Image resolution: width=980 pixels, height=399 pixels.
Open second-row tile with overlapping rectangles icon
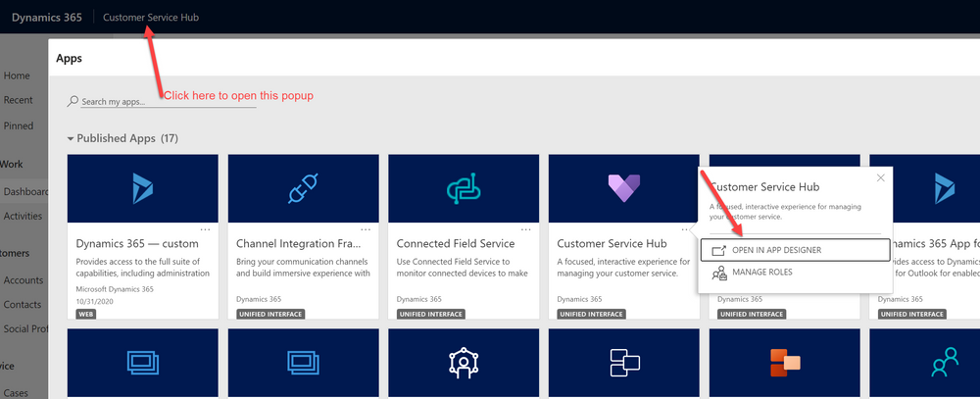[623, 364]
